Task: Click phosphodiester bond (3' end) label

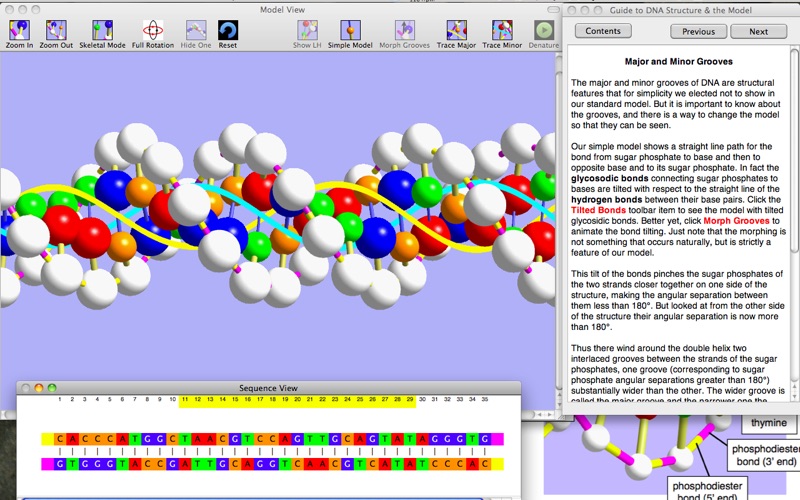Action: pos(764,455)
